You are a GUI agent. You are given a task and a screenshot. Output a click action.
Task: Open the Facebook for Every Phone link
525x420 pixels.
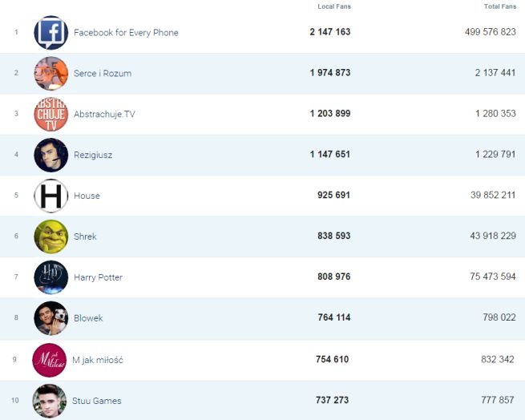point(126,33)
